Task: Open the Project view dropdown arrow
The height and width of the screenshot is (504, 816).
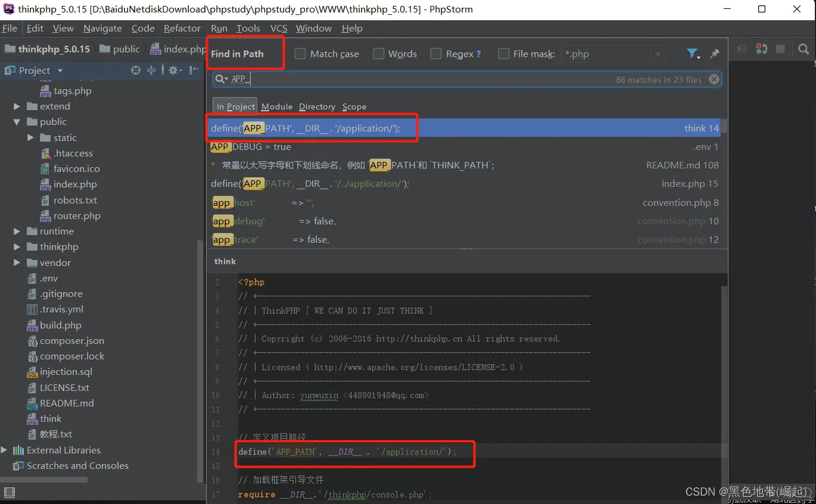Action: 60,70
